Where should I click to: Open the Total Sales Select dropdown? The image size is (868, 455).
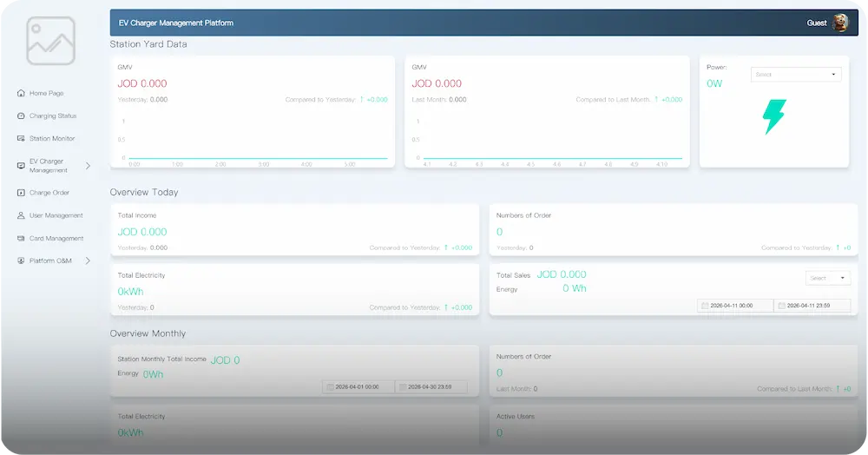[x=827, y=278]
